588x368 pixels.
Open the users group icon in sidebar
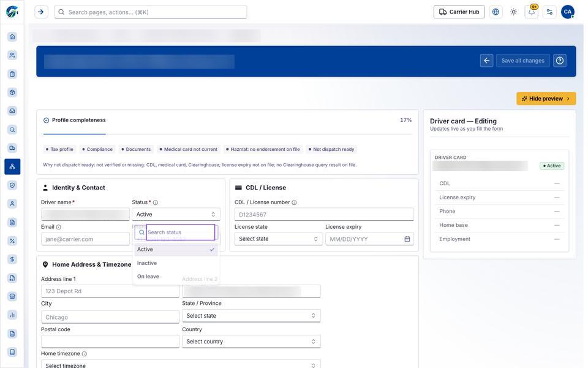tap(12, 55)
